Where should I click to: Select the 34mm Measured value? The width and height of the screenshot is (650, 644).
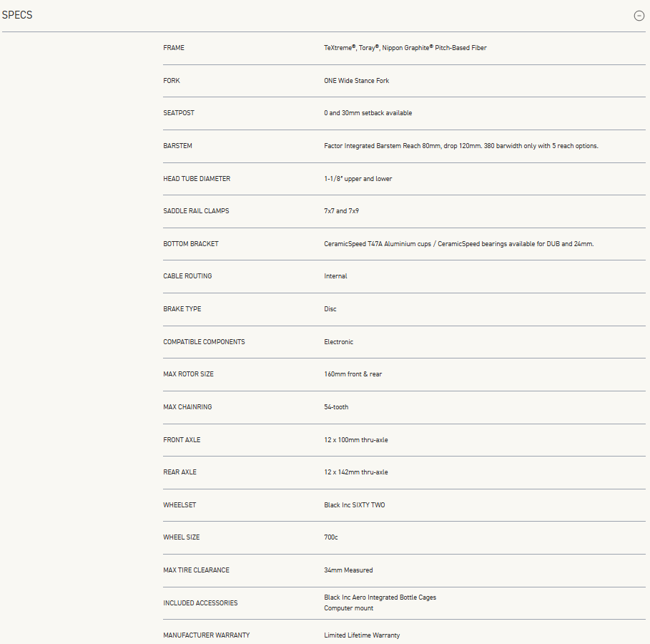pos(348,570)
